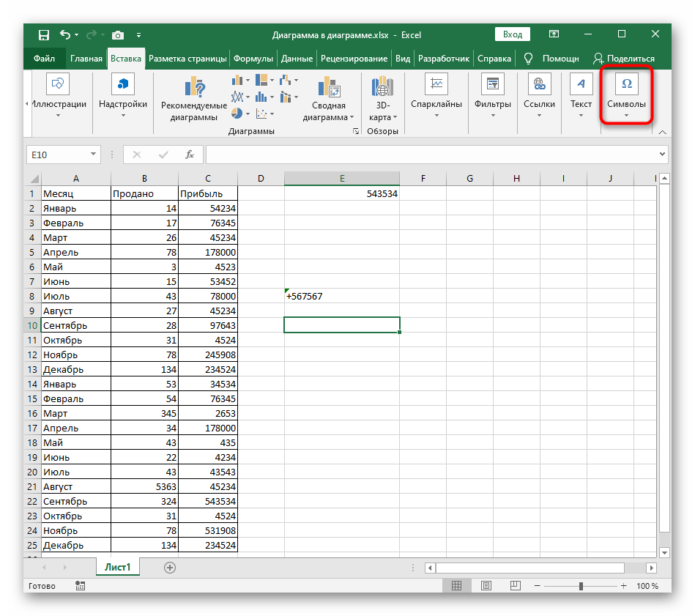Select column E header
Image resolution: width=695 pixels, height=616 pixels.
342,178
